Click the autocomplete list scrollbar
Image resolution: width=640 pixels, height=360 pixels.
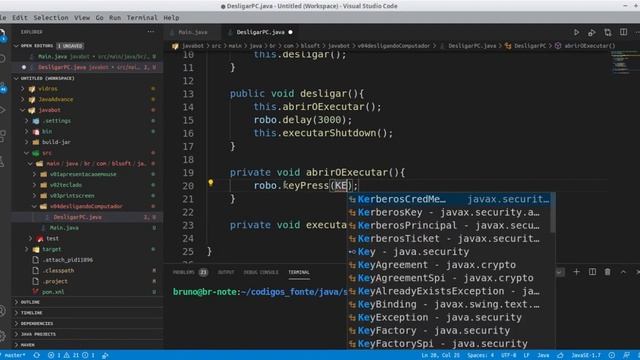pyautogui.click(x=553, y=212)
